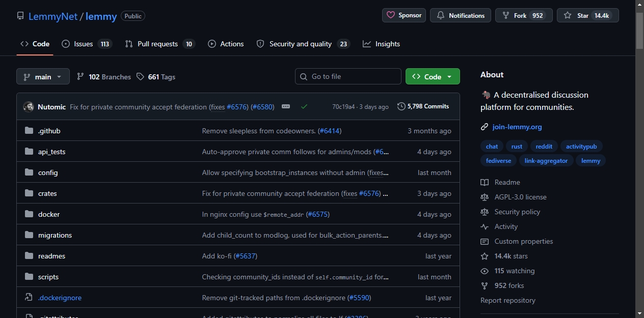The image size is (644, 318).
Task: Go to the Actions tab
Action: click(226, 44)
